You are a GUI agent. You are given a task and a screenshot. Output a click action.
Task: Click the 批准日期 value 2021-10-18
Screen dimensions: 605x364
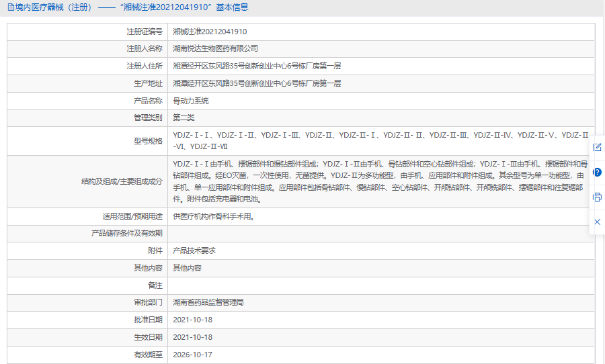point(192,320)
